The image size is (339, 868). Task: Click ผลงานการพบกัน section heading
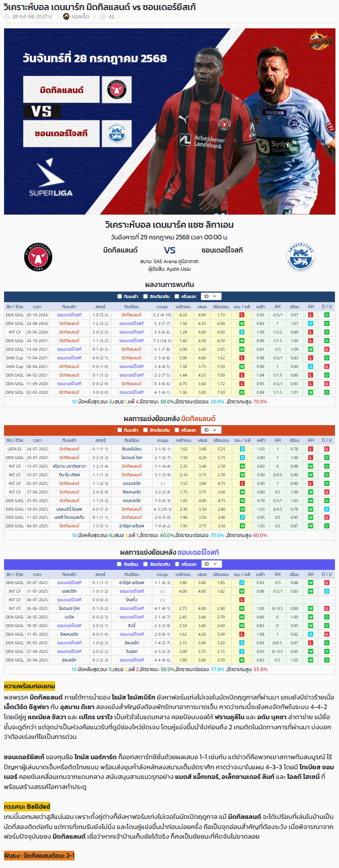coord(169,284)
